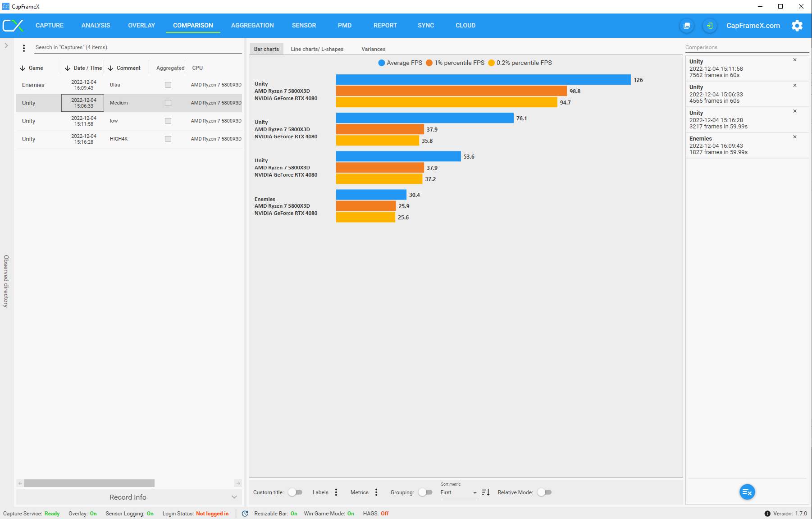
Task: Open the Labels three-dot options menu
Action: coord(336,492)
